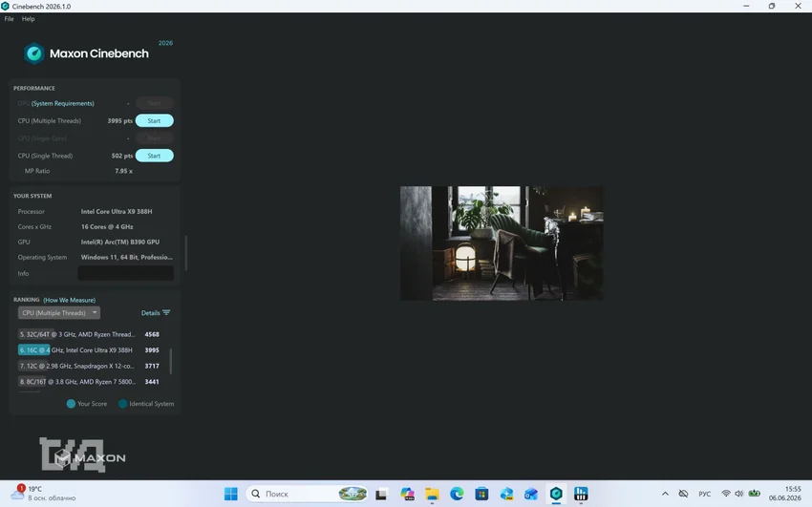The height and width of the screenshot is (507, 812).
Task: Open Wi-Fi network settings in tray
Action: tap(726, 494)
